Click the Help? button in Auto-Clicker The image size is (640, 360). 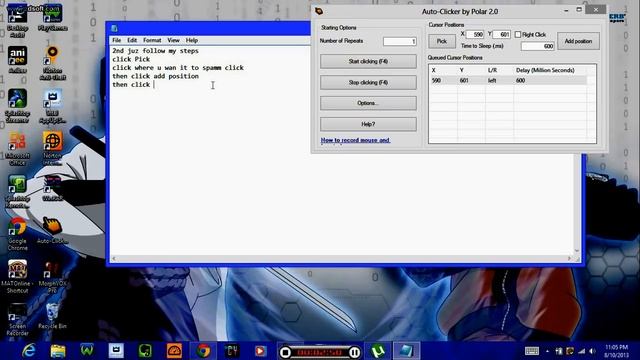tap(368, 124)
